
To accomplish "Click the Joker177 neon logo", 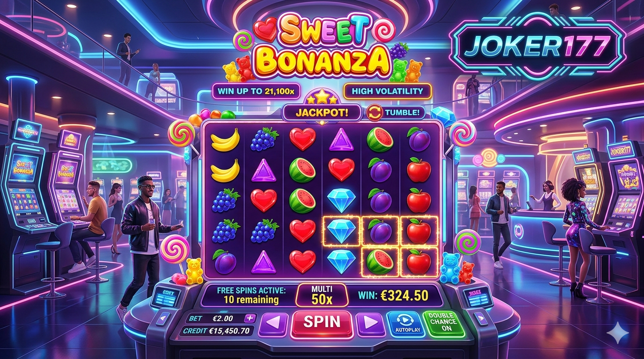I will pos(537,46).
